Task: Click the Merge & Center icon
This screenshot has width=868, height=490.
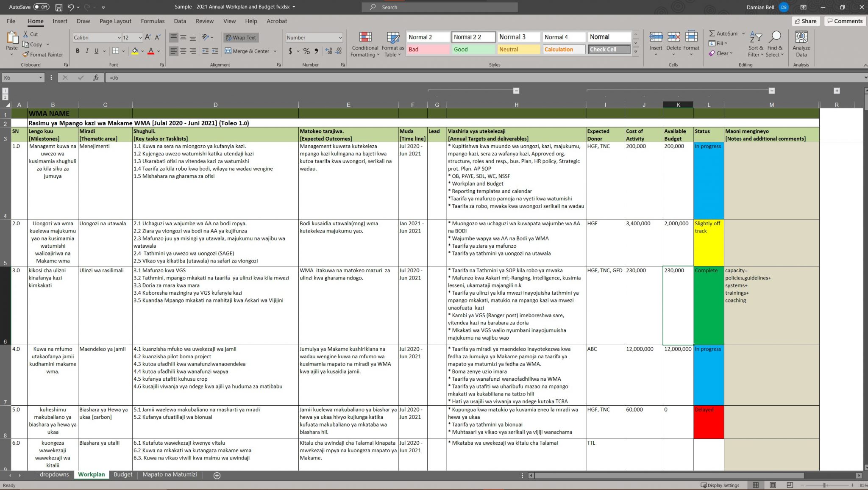Action: point(228,51)
